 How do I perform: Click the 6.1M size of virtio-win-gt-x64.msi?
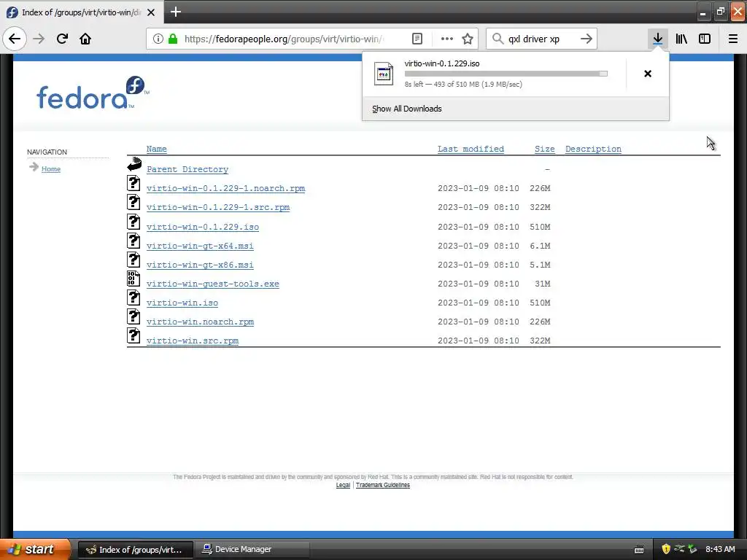[x=540, y=246]
